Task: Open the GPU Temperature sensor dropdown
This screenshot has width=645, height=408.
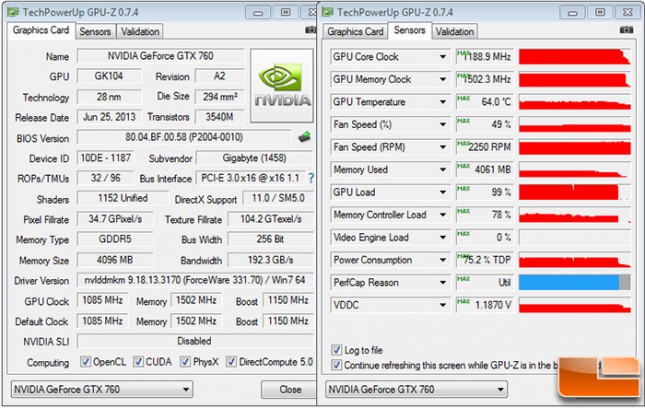Action: (x=443, y=102)
